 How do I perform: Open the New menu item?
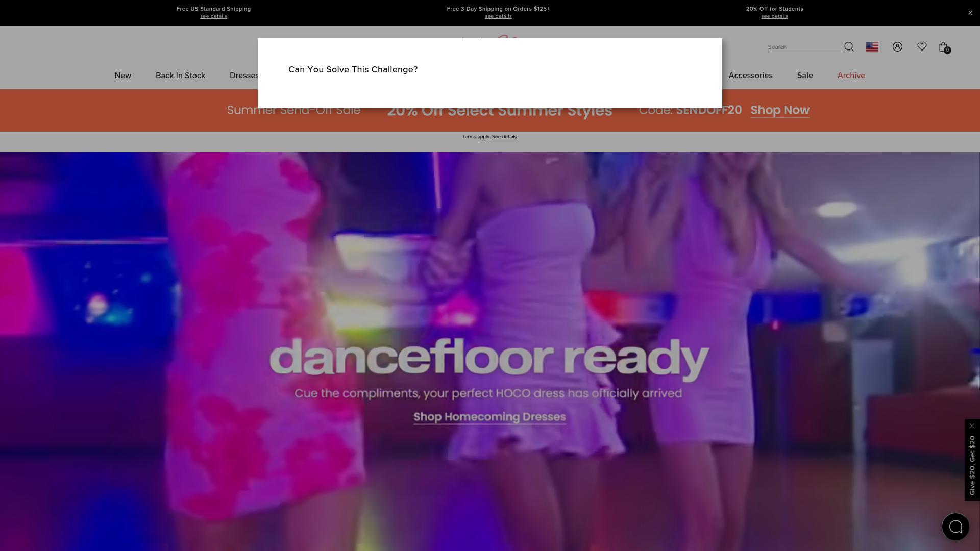click(x=123, y=76)
